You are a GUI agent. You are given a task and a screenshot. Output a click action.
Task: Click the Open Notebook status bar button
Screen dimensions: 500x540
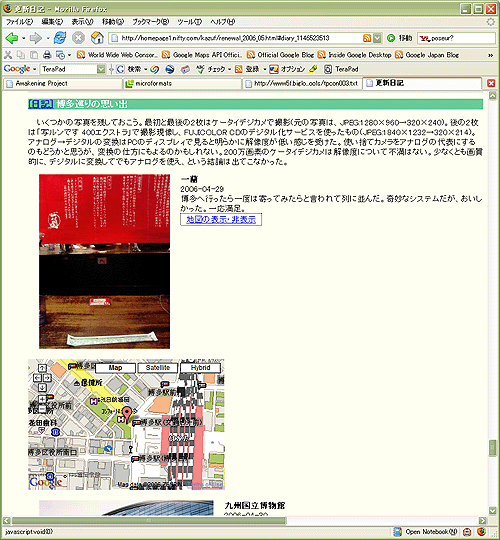(426, 531)
